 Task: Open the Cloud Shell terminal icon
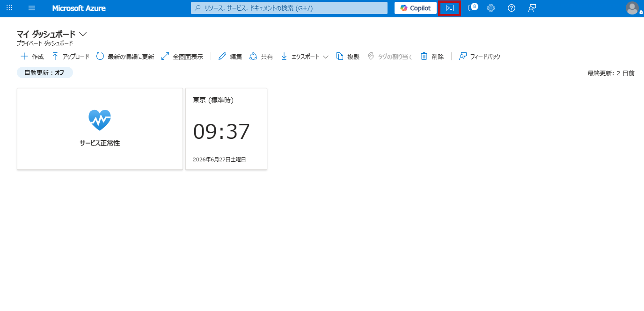click(450, 8)
